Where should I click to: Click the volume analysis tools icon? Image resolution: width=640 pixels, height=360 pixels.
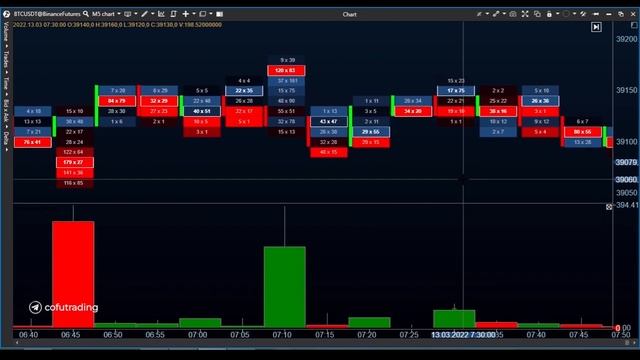[173, 14]
